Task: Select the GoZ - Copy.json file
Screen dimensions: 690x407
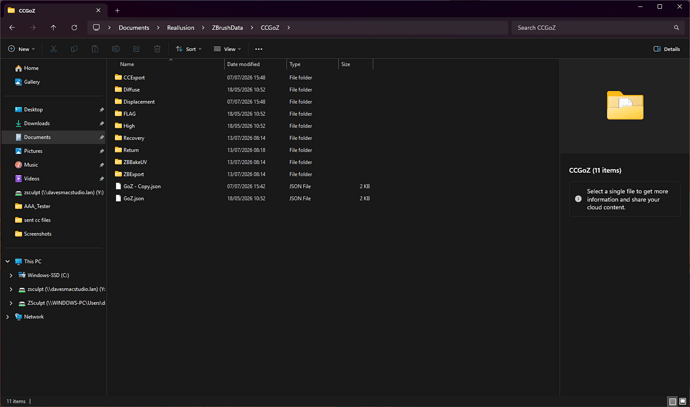Action: pos(142,187)
